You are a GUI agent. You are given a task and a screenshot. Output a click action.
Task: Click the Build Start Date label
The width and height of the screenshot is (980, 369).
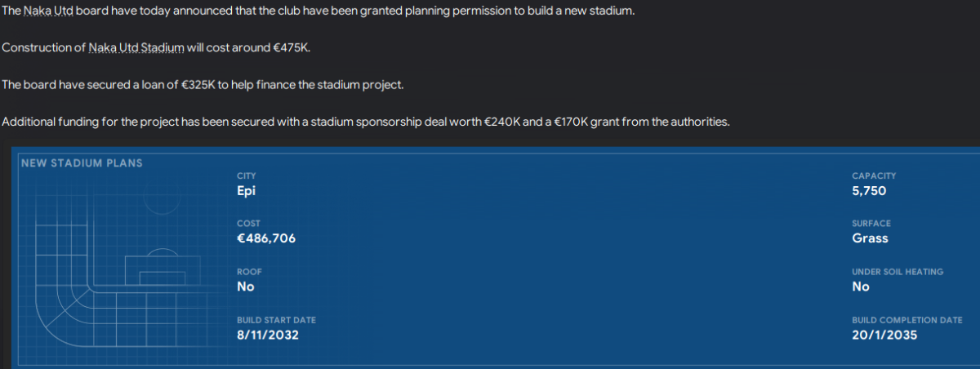click(276, 320)
